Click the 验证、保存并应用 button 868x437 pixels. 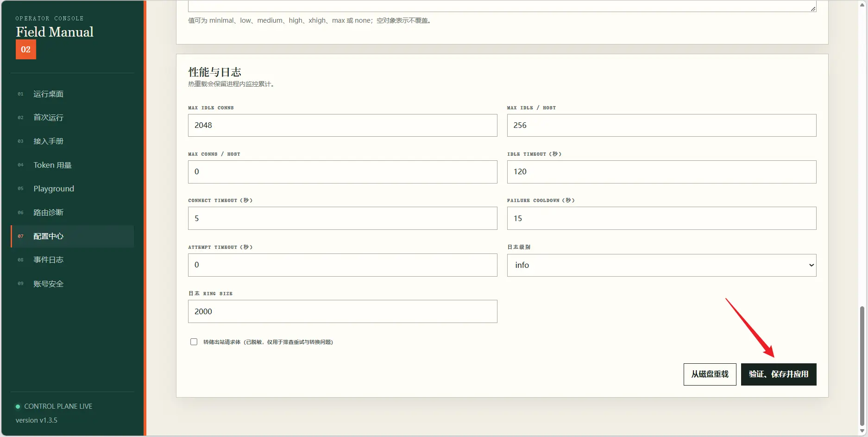[x=779, y=374]
